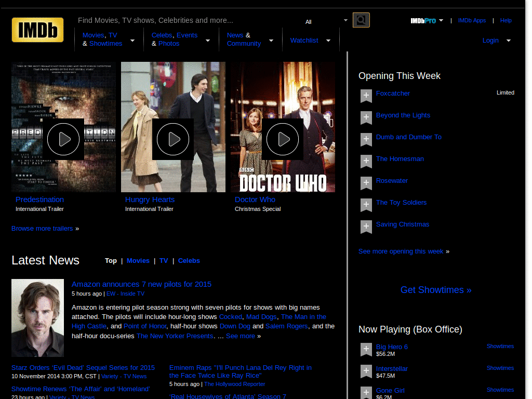This screenshot has width=532, height=399.
Task: Select the Movies news tab
Action: click(138, 261)
